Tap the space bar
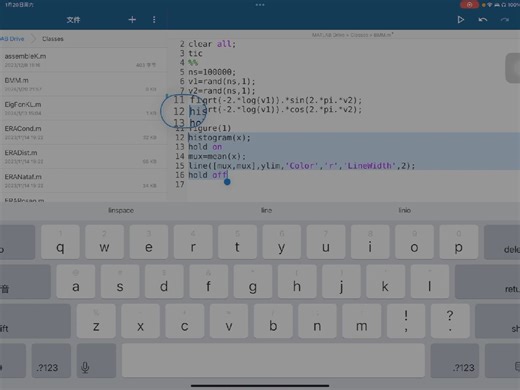 click(273, 361)
